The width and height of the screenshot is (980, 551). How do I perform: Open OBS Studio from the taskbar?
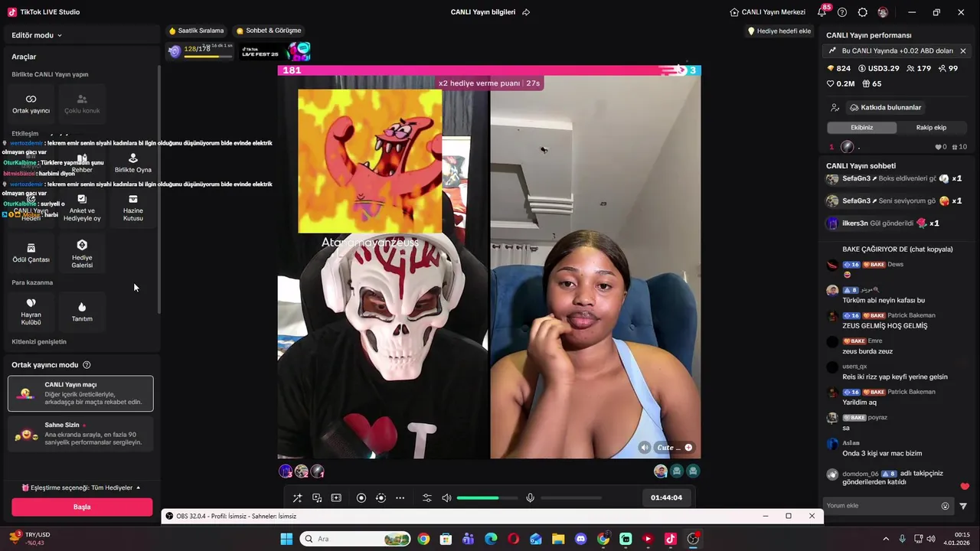tap(693, 539)
